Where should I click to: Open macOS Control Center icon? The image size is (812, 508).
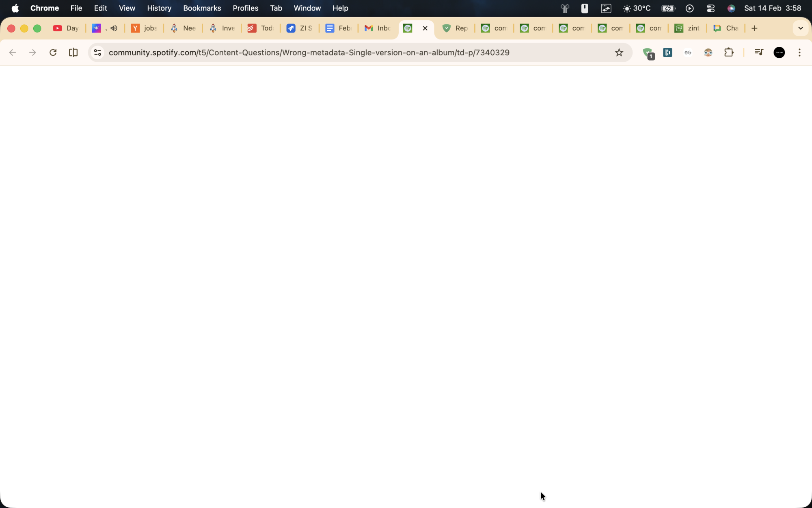coord(710,8)
